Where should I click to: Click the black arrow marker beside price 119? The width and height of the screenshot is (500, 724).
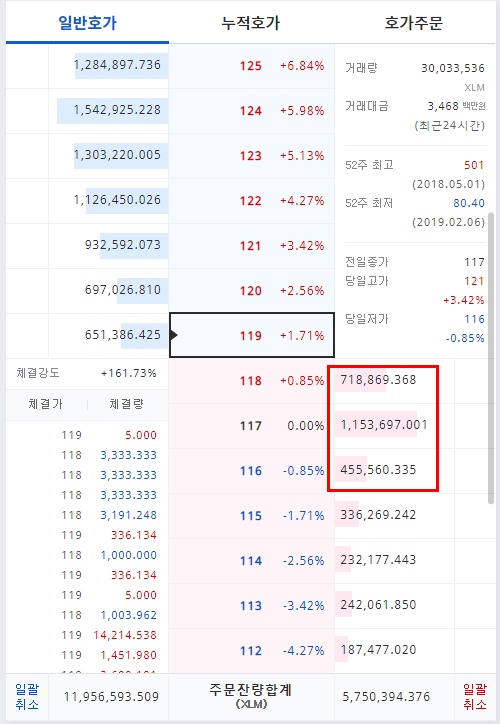click(x=174, y=335)
